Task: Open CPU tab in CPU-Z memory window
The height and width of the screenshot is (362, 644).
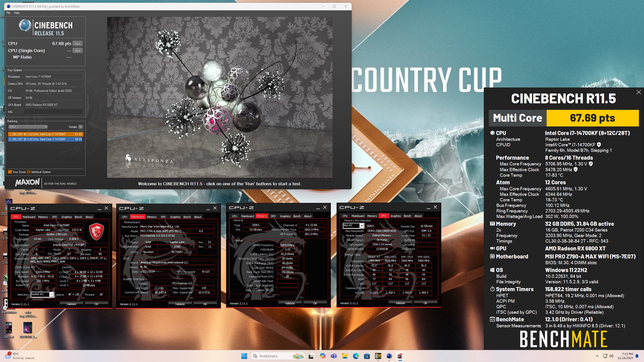Action: (x=234, y=216)
